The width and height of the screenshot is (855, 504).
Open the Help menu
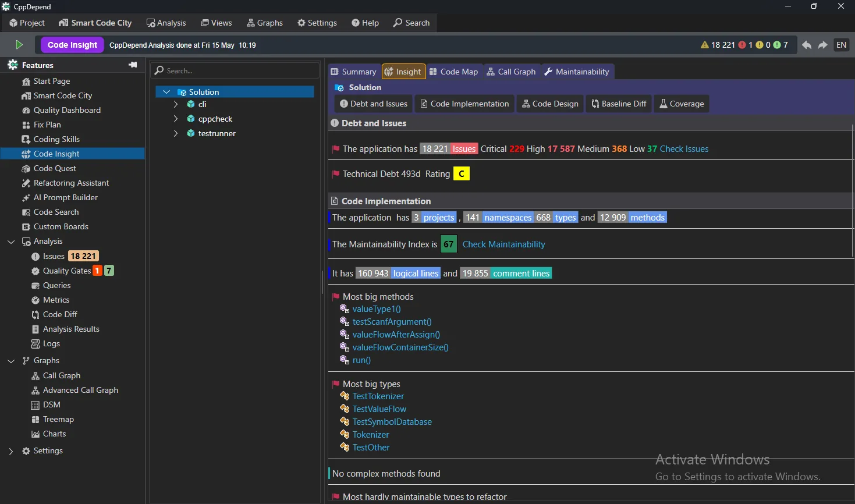point(366,23)
